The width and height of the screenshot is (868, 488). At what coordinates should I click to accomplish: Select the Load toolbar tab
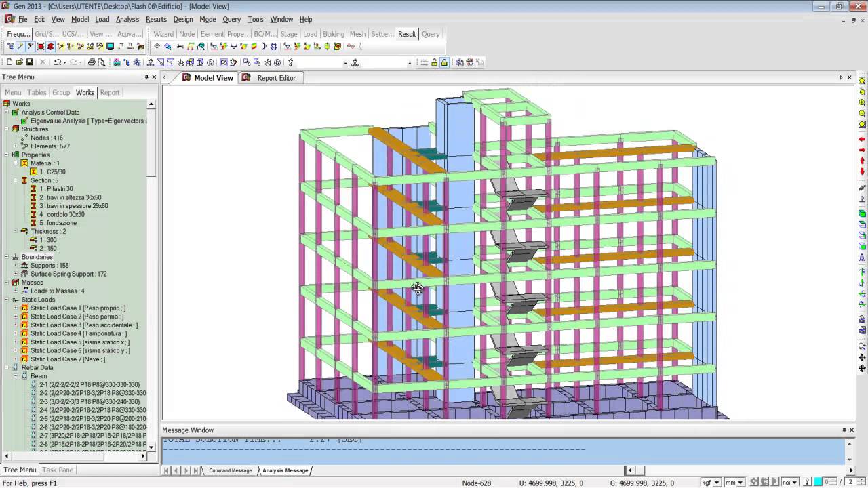click(x=310, y=34)
